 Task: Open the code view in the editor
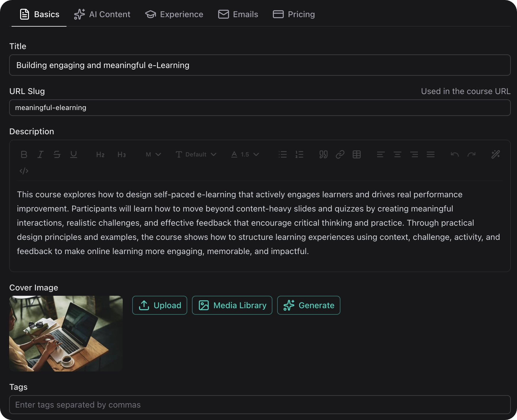[x=24, y=171]
